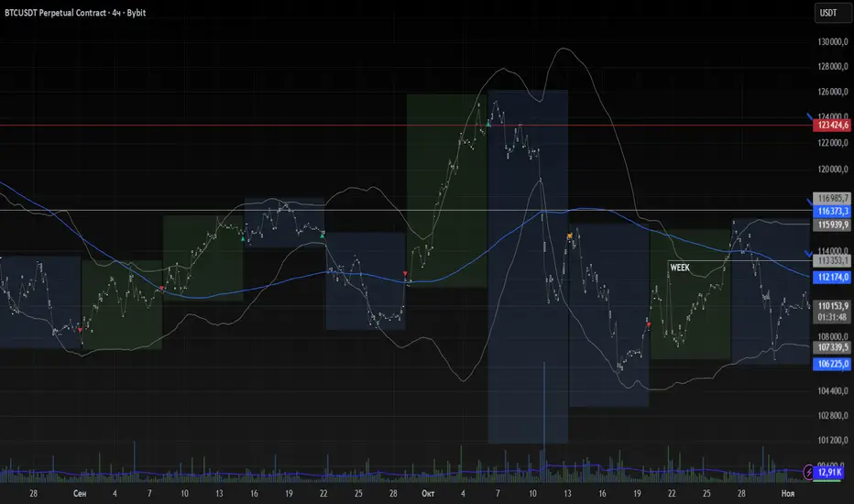Click the blue 112174,0 price label
This screenshot has width=854, height=504.
[x=833, y=278]
